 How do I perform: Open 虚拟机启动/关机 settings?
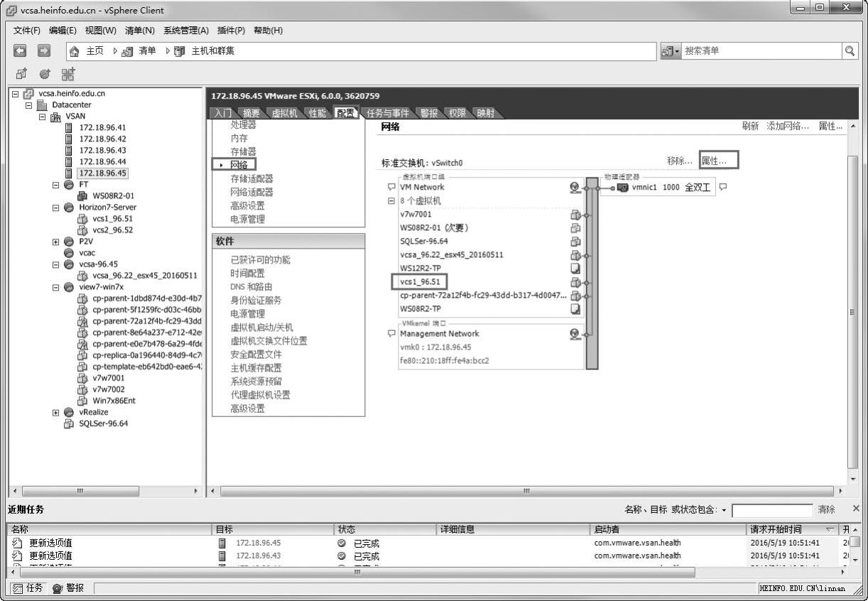click(261, 327)
